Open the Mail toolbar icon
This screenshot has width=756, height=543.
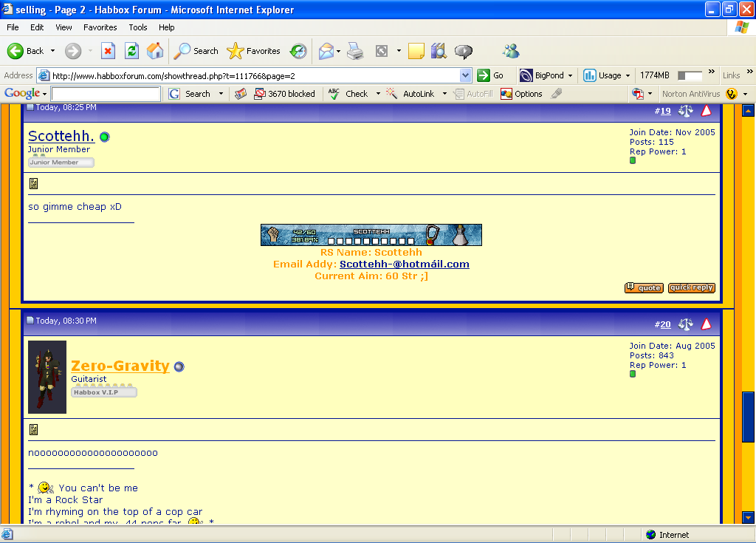(326, 51)
